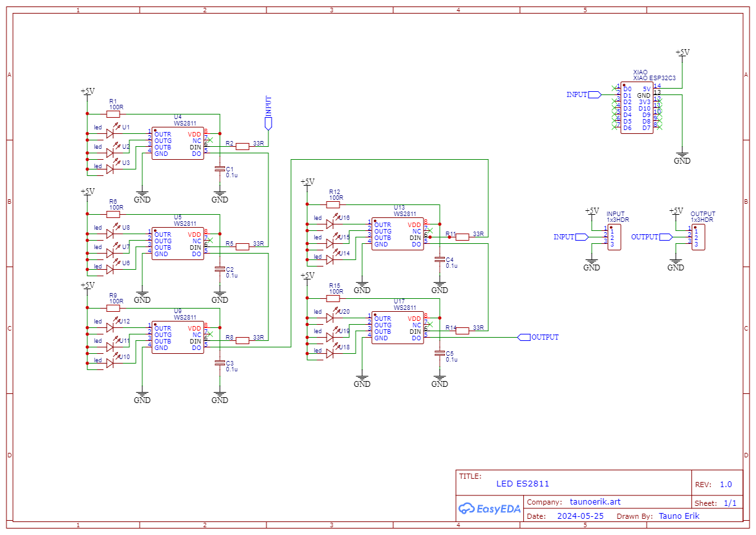This screenshot has width=756, height=535.
Task: Select the +5V power symbol above XIAO
Action: pos(682,54)
